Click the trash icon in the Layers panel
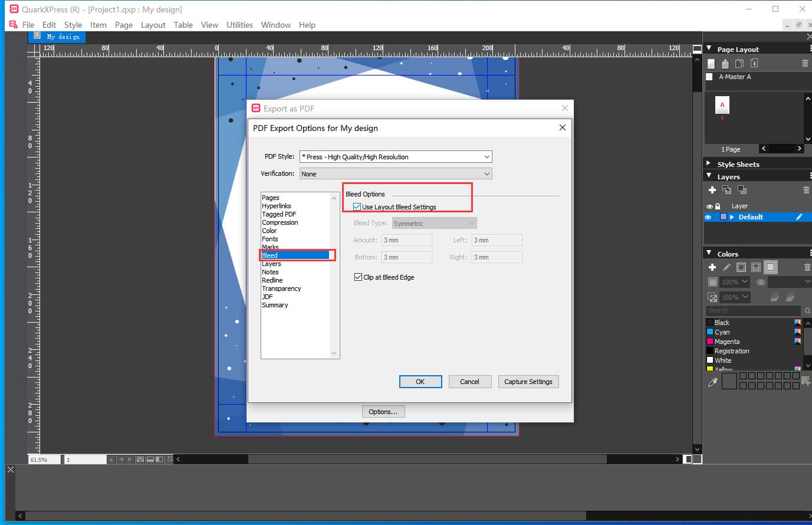 806,190
